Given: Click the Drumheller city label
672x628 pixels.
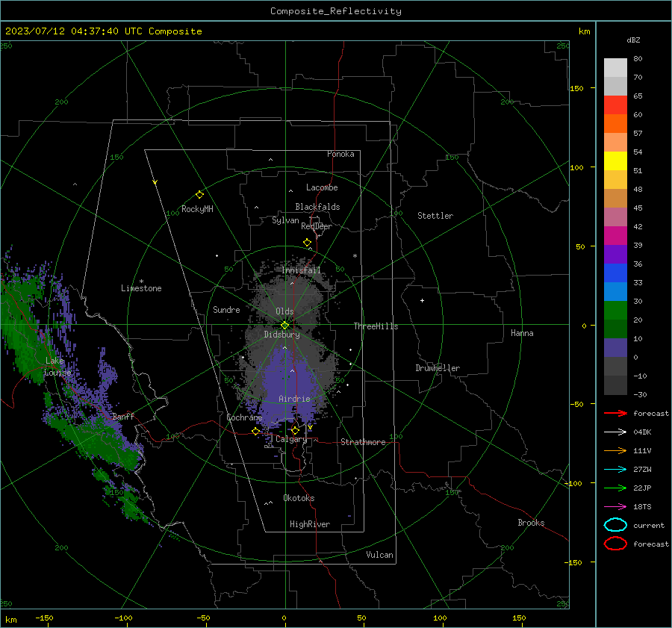Looking at the screenshot, I should pyautogui.click(x=438, y=368).
